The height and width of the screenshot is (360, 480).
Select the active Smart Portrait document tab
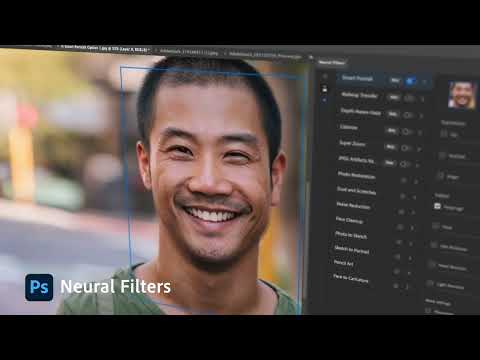point(104,48)
